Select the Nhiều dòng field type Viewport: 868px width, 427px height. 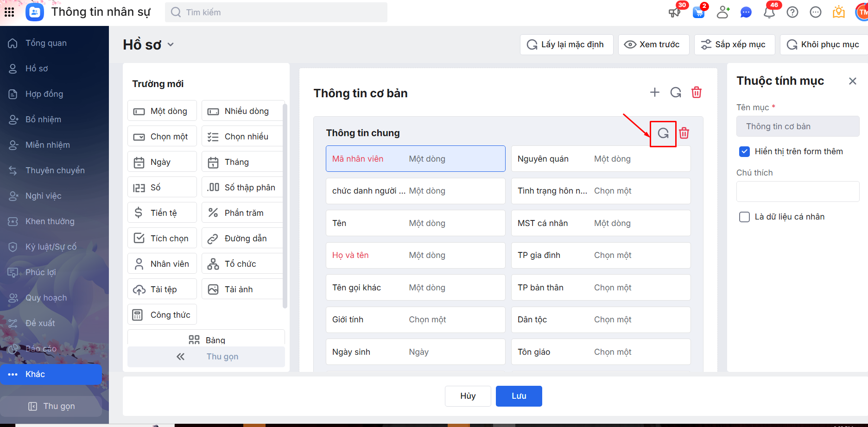pyautogui.click(x=242, y=111)
